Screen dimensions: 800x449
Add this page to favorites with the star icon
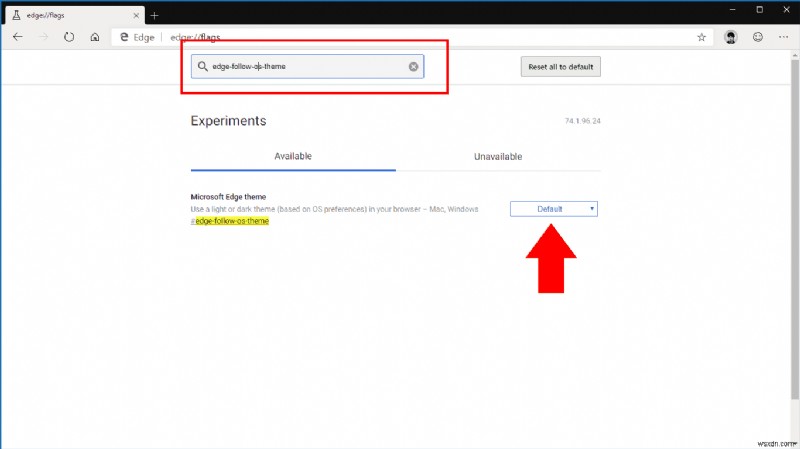[x=702, y=37]
